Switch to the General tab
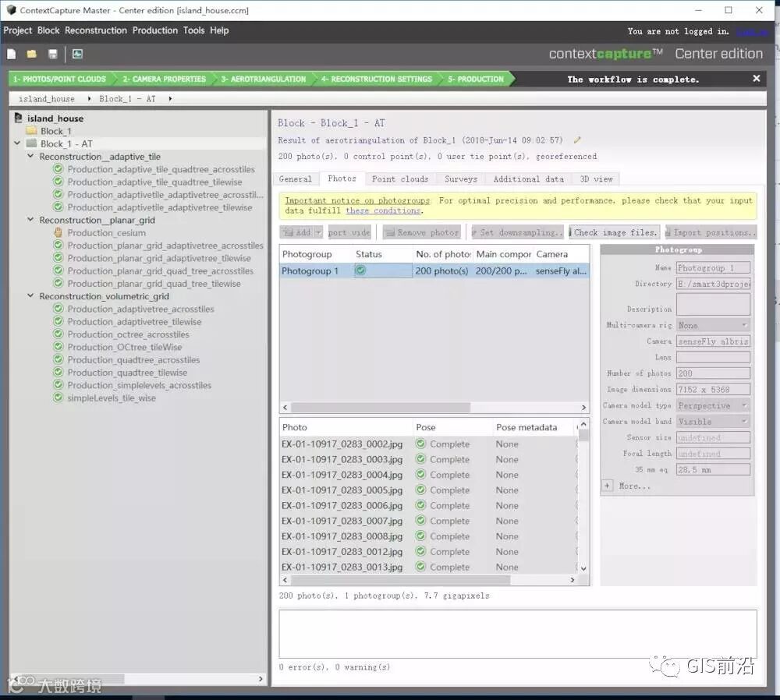 (x=296, y=179)
